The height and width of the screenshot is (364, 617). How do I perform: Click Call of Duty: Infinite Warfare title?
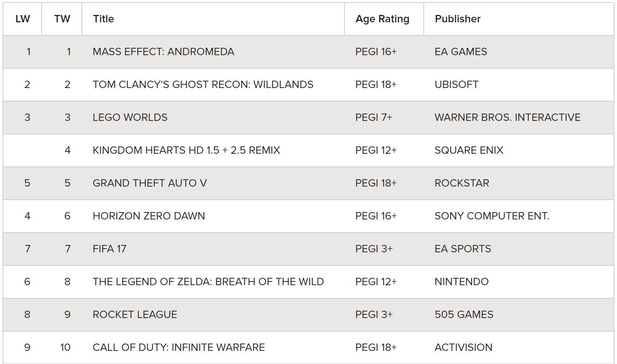coord(179,348)
